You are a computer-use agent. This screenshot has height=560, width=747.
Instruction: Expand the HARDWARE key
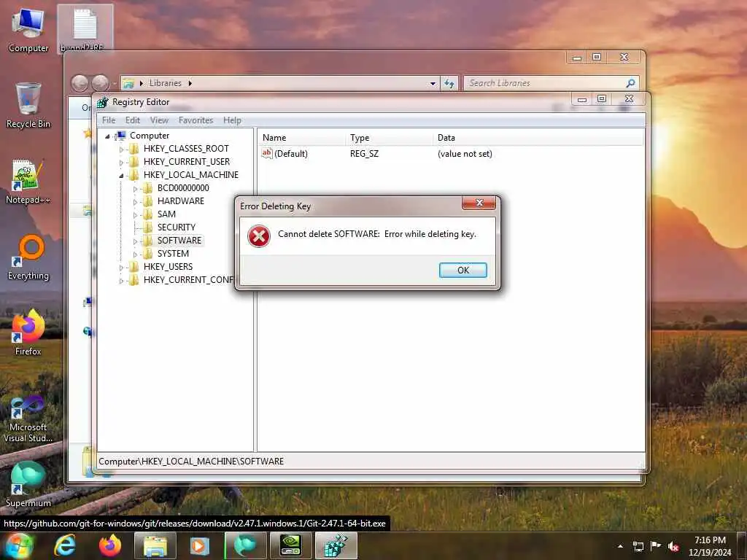tap(135, 202)
